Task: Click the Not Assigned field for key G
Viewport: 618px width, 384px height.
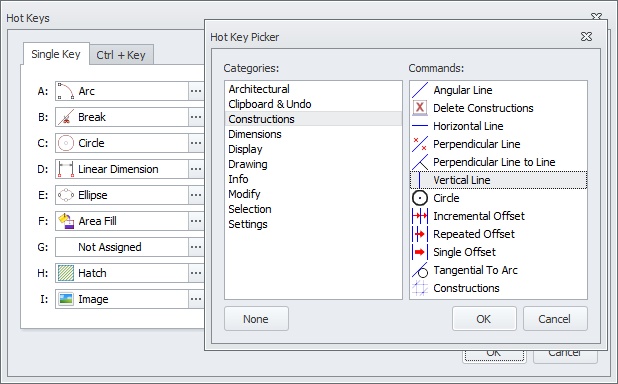Action: [x=122, y=247]
